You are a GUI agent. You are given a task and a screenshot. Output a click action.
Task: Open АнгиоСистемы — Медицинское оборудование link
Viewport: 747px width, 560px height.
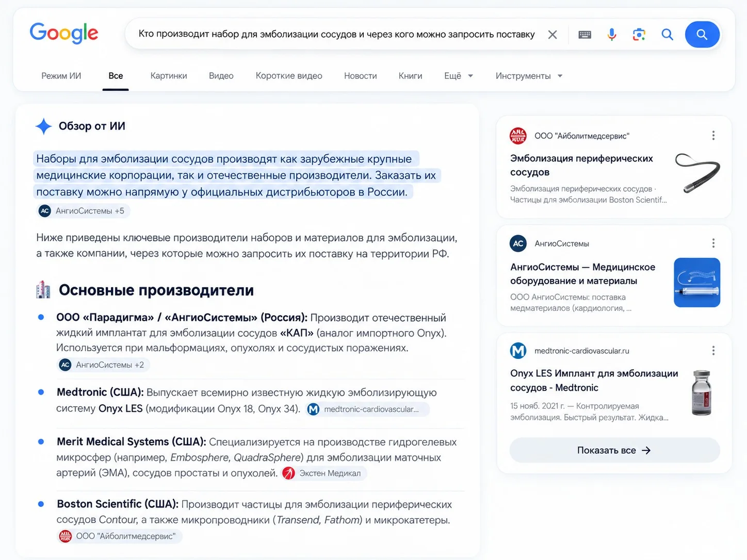(582, 274)
